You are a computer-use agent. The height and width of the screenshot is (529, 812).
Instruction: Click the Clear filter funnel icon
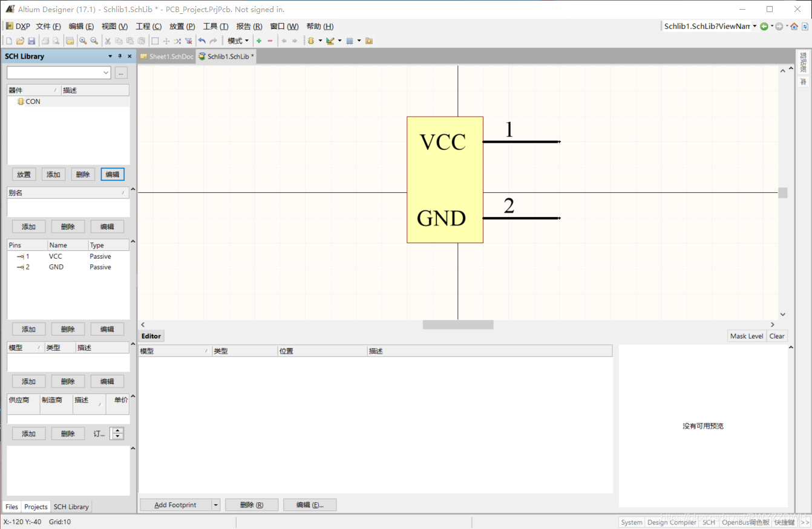188,41
